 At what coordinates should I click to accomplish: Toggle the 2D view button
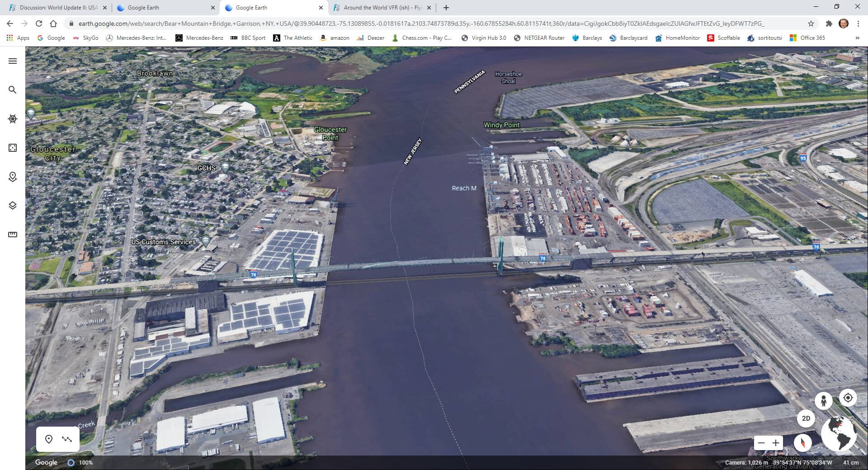[806, 418]
